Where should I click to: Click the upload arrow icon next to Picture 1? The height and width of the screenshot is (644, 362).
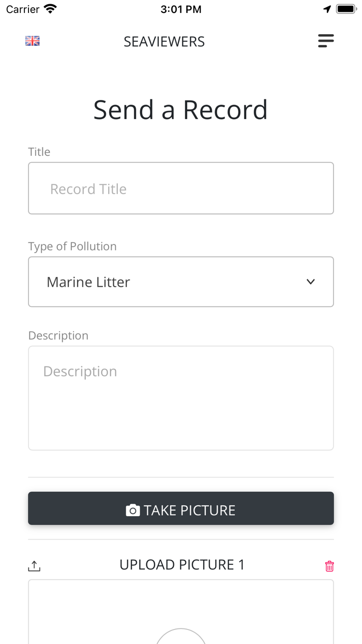pos(34,565)
